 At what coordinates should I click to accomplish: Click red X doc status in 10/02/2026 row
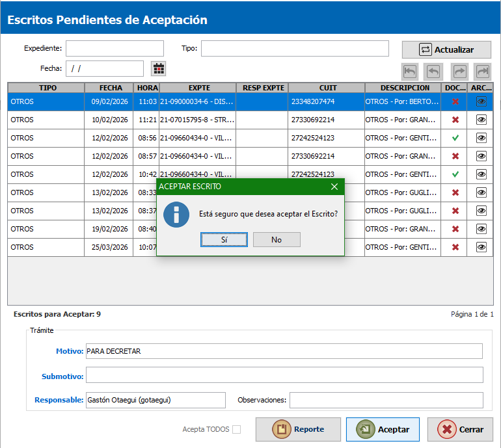point(455,120)
